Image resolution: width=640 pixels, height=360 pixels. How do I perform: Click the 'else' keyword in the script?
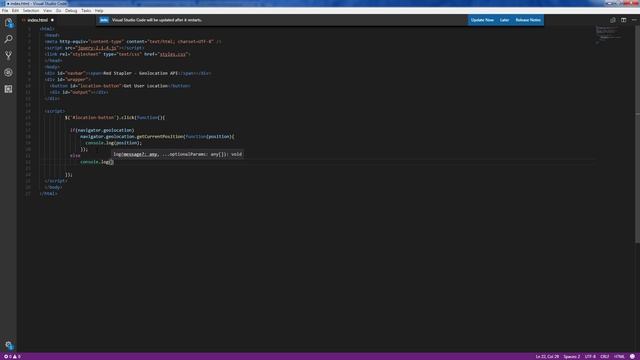[x=75, y=156]
